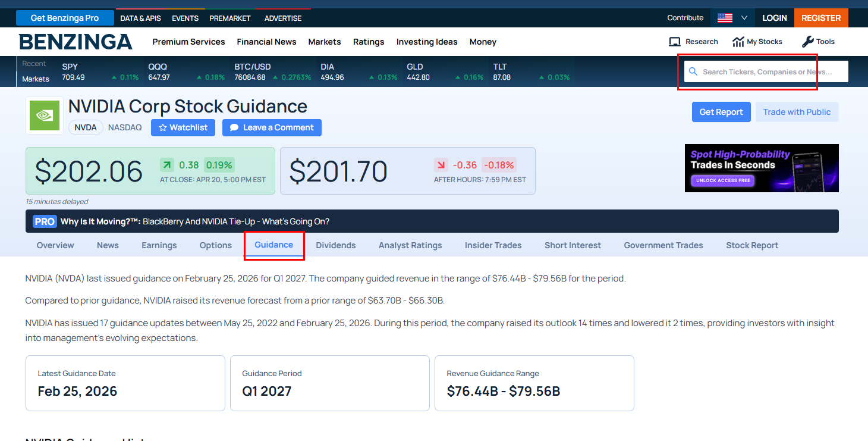Click the QQQ ticker quote
This screenshot has width=868, height=441.
pos(186,71)
